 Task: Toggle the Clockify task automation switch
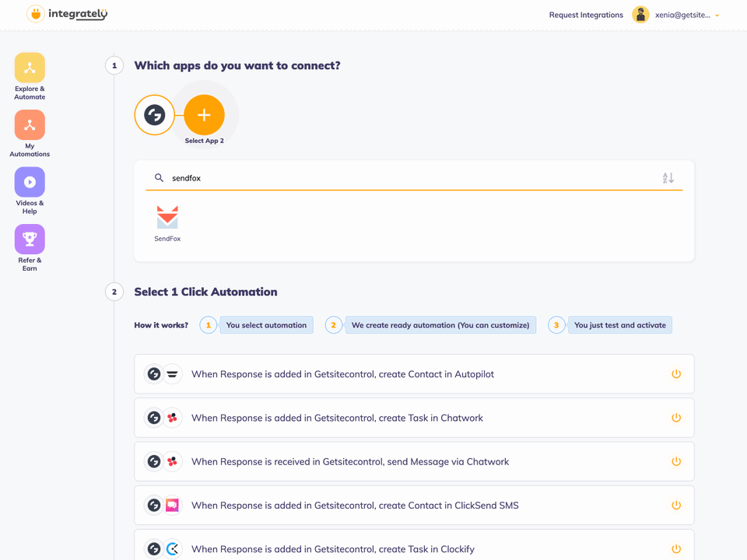[676, 548]
